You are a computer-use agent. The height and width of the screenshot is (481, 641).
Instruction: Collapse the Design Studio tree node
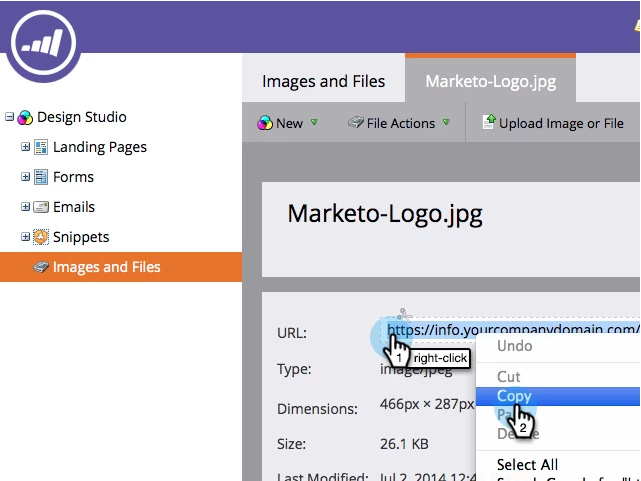[9, 117]
